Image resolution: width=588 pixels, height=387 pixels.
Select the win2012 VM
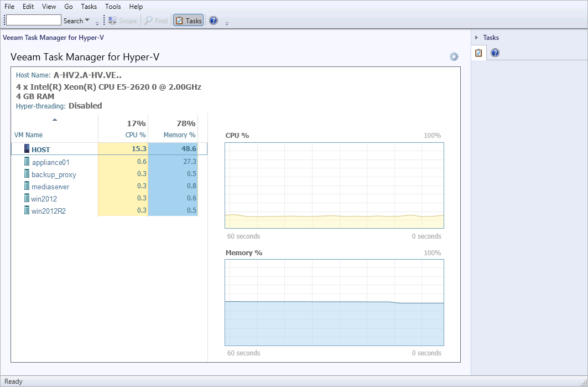44,199
